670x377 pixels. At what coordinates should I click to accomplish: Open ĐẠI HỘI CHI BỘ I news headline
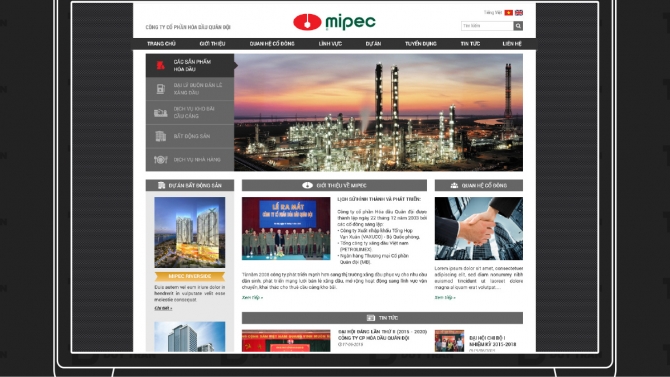coord(492,341)
